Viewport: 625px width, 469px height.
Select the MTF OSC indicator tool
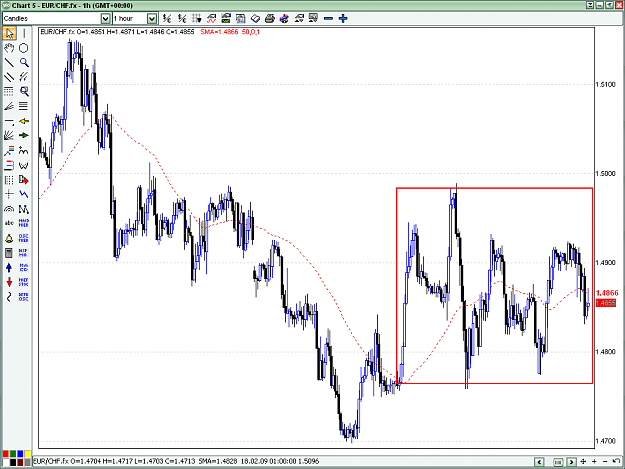click(24, 297)
